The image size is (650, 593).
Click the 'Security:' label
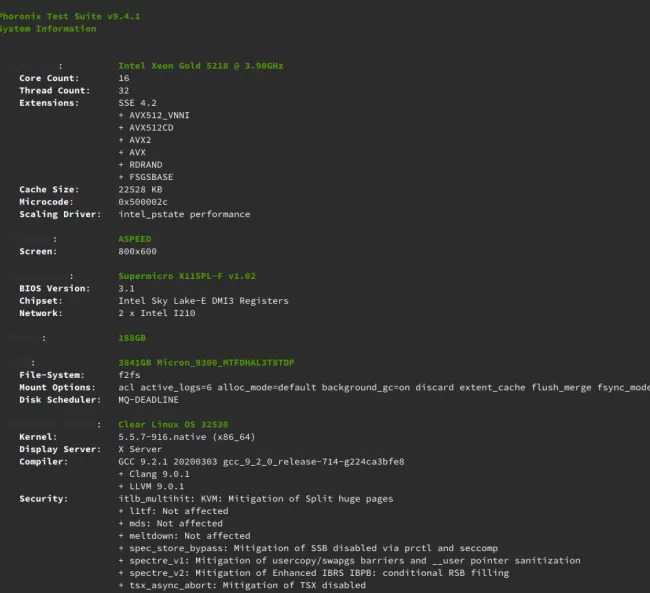44,499
